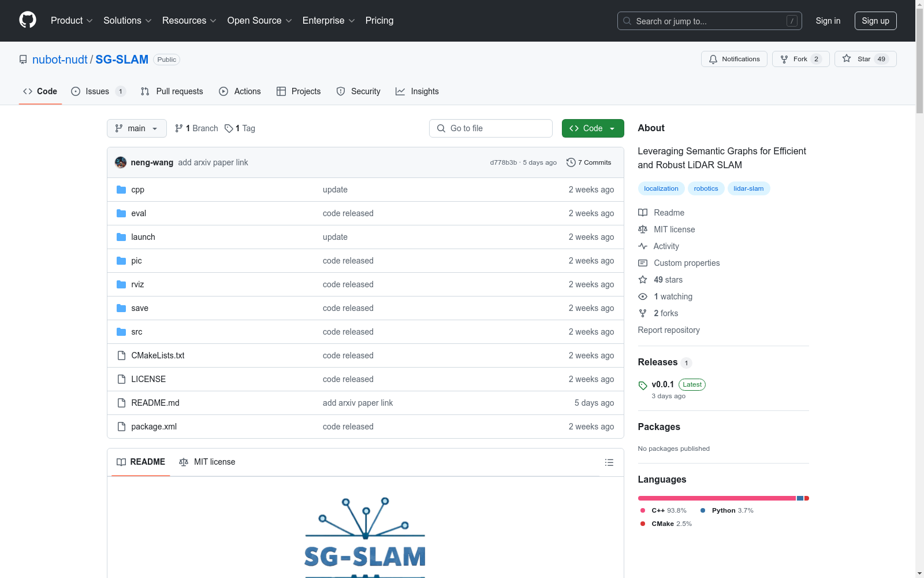Click the src folder icon
The width and height of the screenshot is (924, 578).
click(x=121, y=332)
